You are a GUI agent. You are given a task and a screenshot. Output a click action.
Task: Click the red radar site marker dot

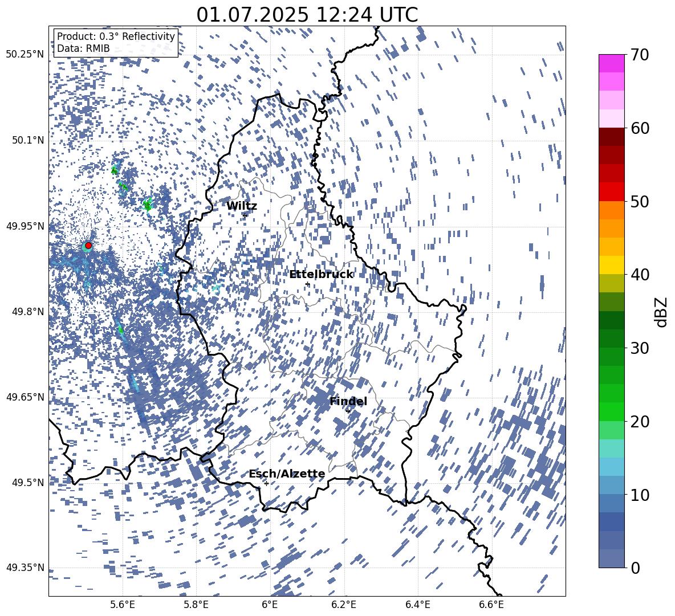88,245
